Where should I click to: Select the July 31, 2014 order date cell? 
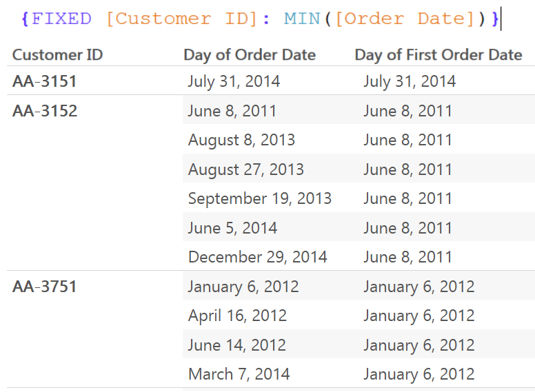pyautogui.click(x=234, y=81)
